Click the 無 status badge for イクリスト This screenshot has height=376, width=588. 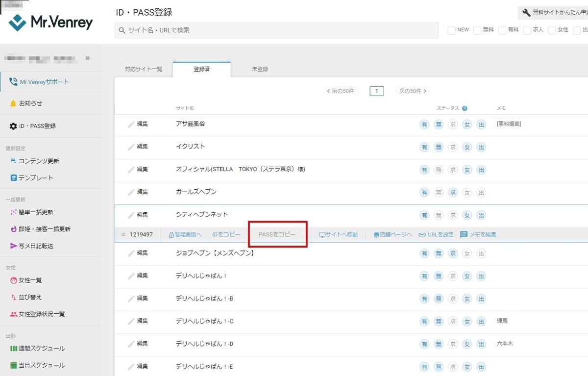pos(439,147)
